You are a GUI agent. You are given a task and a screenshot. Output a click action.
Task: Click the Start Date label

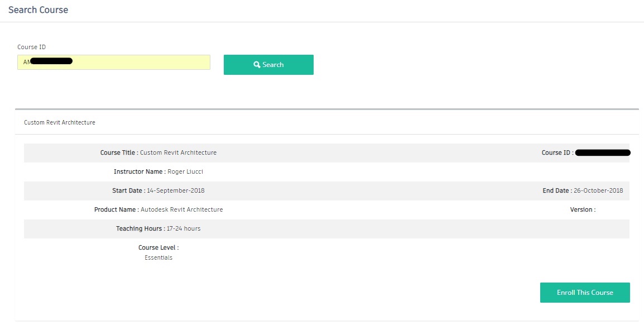(x=128, y=190)
